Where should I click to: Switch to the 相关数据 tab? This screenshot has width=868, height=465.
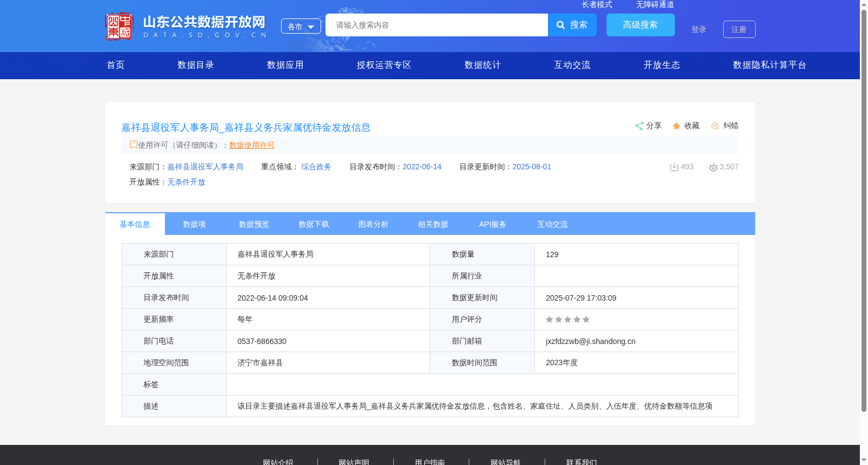[433, 224]
